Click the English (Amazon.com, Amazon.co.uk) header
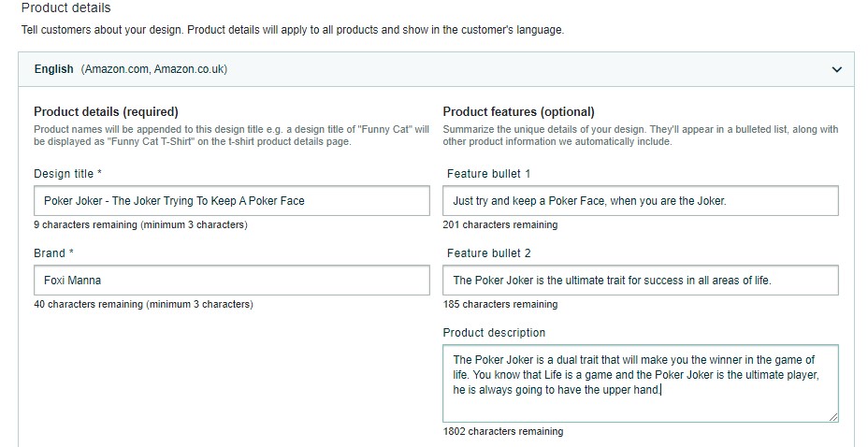The height and width of the screenshot is (447, 868). point(436,69)
